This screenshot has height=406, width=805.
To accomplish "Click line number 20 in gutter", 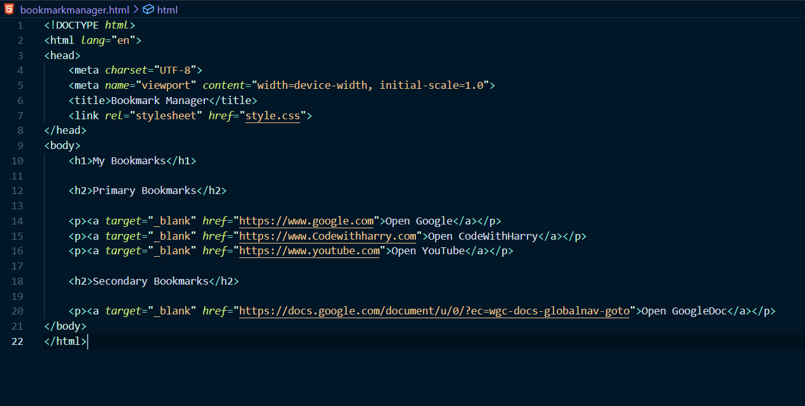I will click(x=17, y=311).
